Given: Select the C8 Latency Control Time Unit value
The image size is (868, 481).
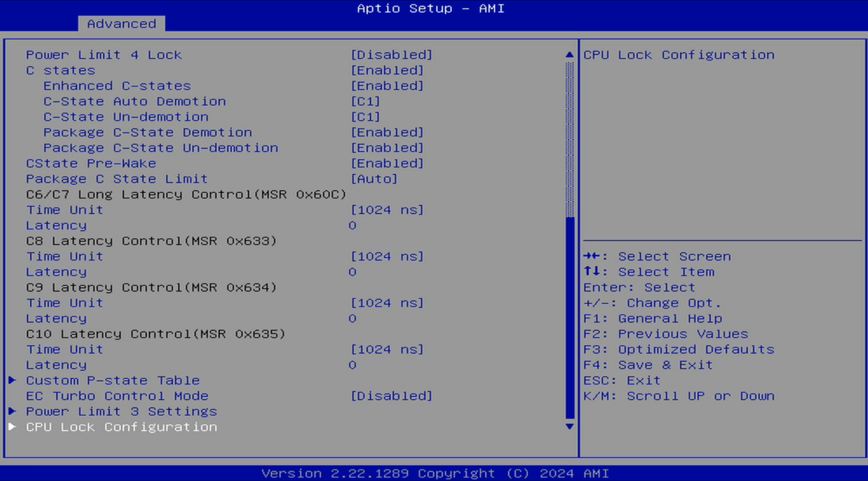Looking at the screenshot, I should click(x=387, y=257).
